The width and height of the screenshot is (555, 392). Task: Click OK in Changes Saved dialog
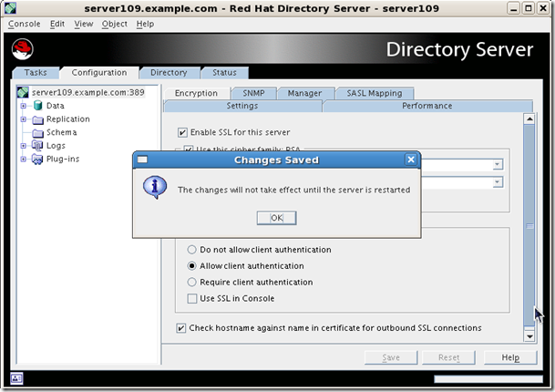tap(276, 218)
